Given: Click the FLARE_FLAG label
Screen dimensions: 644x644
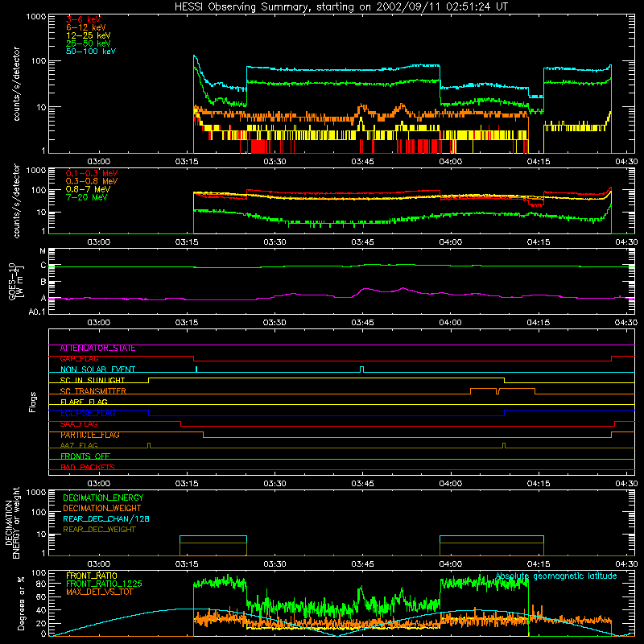Looking at the screenshot, I should click(84, 402).
